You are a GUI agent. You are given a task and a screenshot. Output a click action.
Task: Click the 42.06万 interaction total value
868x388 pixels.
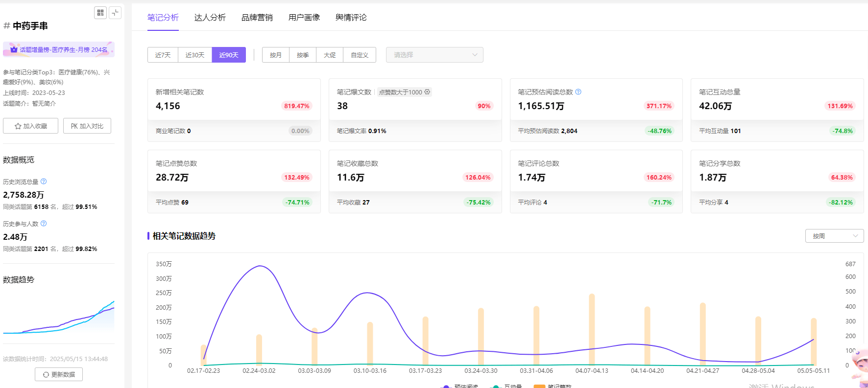pyautogui.click(x=716, y=106)
